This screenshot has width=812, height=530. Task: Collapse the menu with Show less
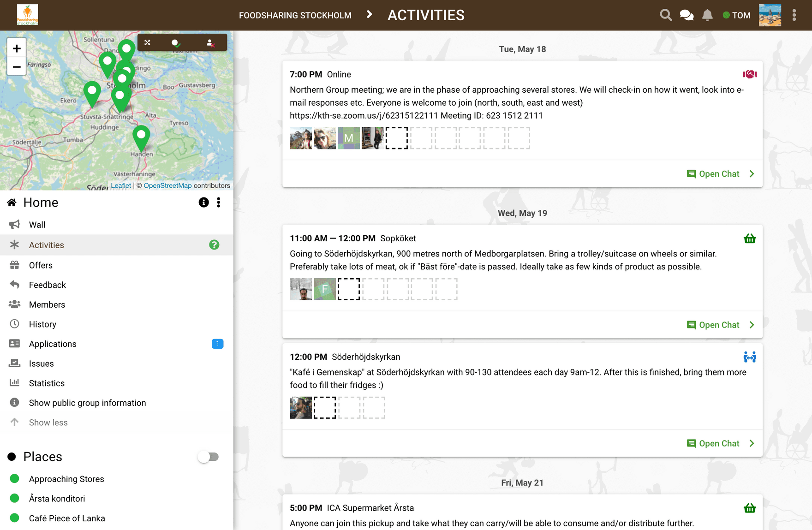[x=48, y=423]
